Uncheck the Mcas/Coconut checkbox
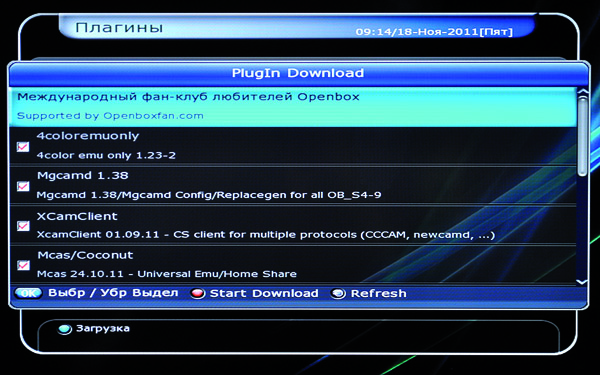The width and height of the screenshot is (600, 375). click(23, 265)
